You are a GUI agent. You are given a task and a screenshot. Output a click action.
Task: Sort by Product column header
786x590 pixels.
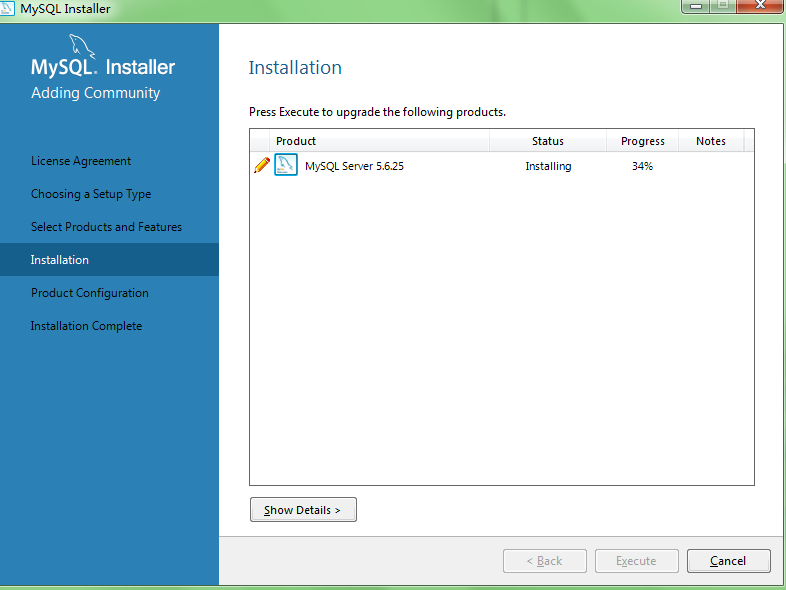pos(379,141)
